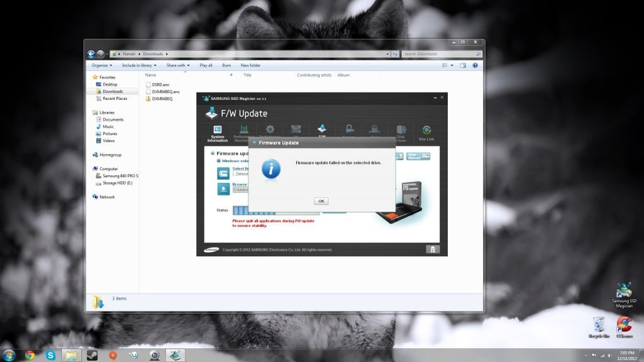Open Explorer help question mark icon
Viewport: 644px width, 362px height.
coord(475,65)
